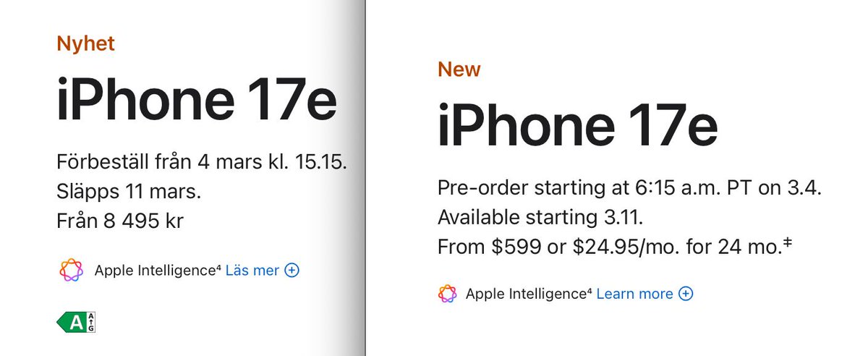Select the iPhone 17e heading under New

click(x=577, y=127)
